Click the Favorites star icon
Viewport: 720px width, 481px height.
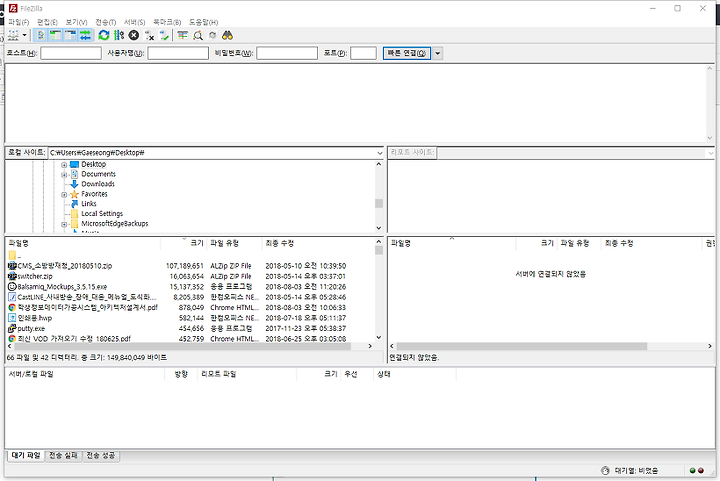[74, 194]
